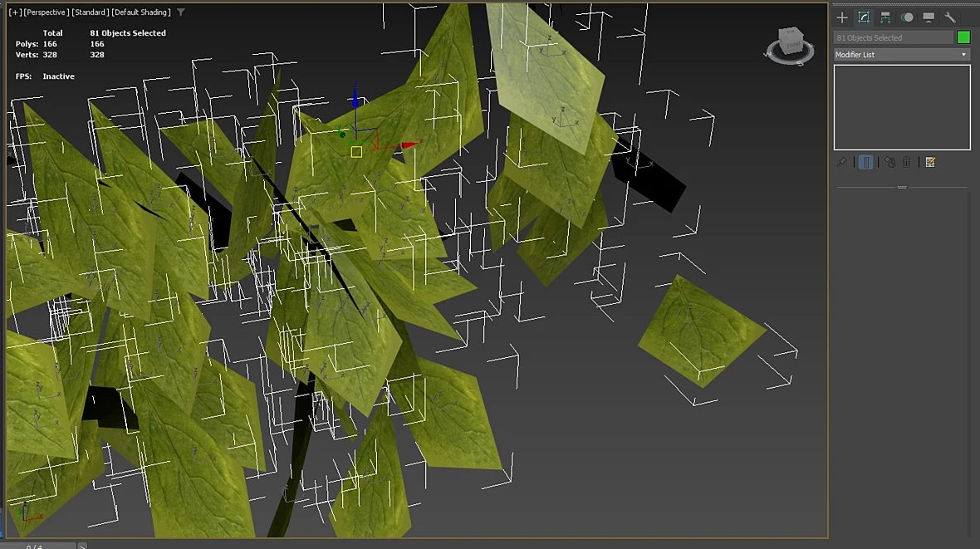
Task: Open the Create command panel tab
Action: click(842, 17)
